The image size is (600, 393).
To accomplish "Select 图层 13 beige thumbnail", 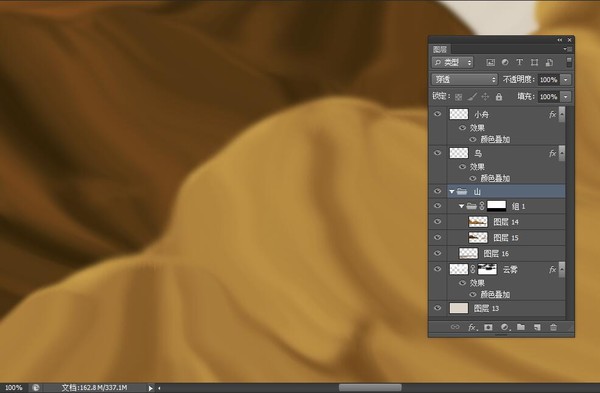I will (459, 308).
